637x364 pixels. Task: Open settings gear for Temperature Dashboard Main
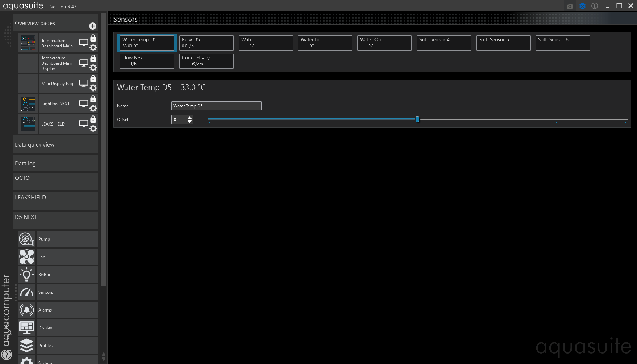[93, 47]
